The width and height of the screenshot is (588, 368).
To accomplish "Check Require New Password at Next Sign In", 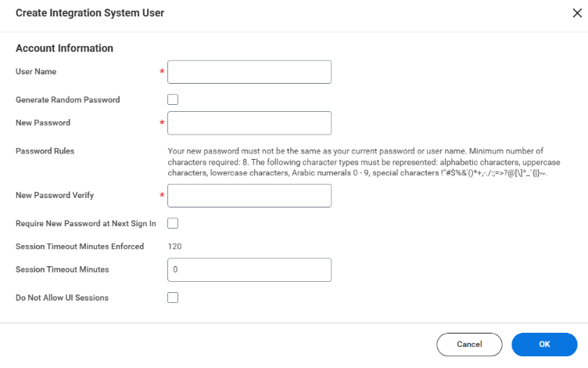I will (x=173, y=223).
